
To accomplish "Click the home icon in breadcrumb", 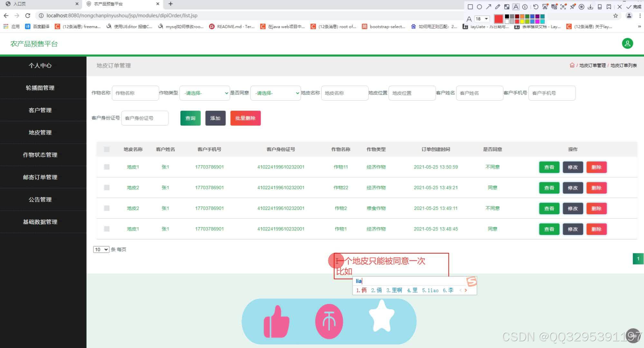I will pyautogui.click(x=572, y=65).
